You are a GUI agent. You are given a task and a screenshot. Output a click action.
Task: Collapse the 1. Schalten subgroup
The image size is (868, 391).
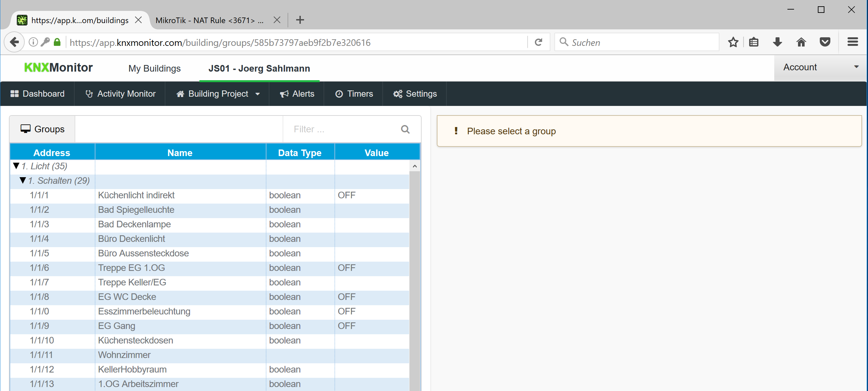click(x=23, y=180)
